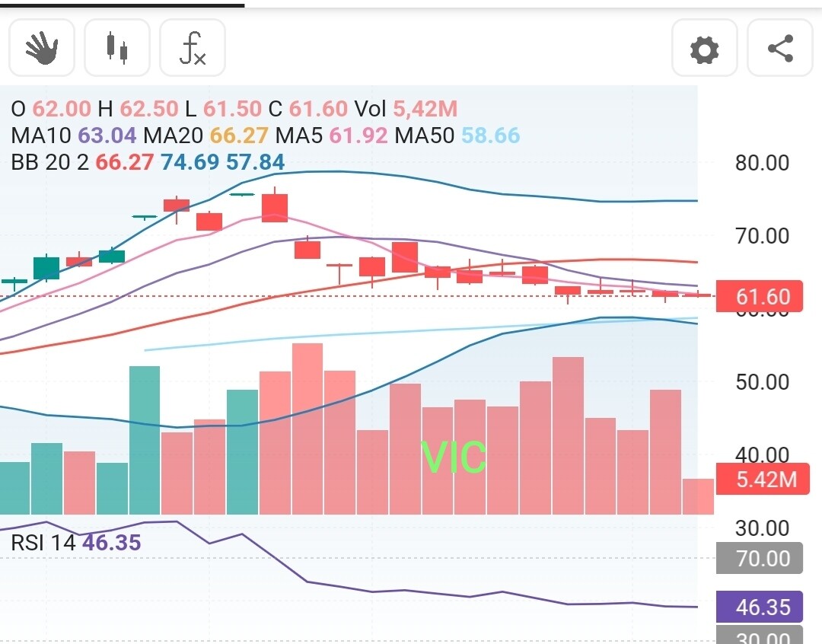Image resolution: width=822 pixels, height=644 pixels.
Task: Select the tallest red volume bar
Action: pos(307,429)
